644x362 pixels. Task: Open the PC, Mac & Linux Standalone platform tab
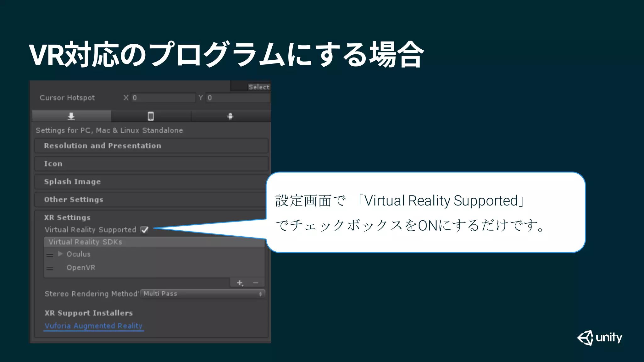tap(71, 116)
